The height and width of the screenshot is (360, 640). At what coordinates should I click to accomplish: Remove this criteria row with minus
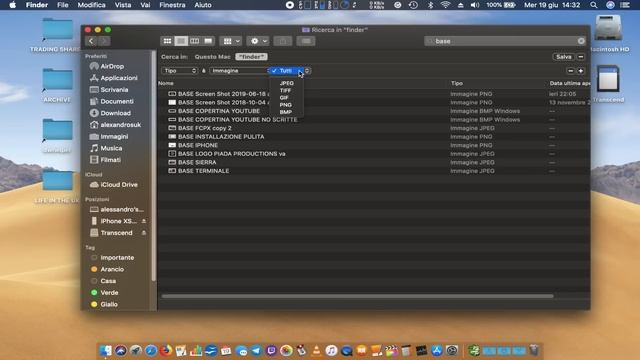point(570,71)
